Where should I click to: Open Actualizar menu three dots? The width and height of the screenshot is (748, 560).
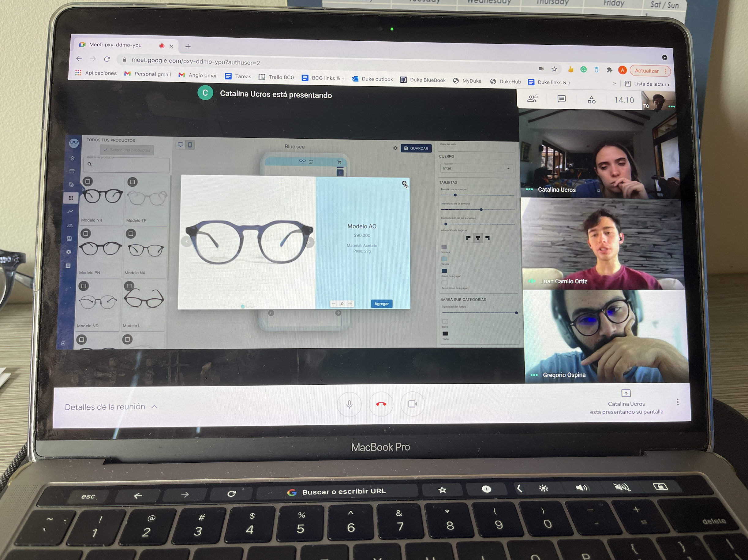click(665, 71)
